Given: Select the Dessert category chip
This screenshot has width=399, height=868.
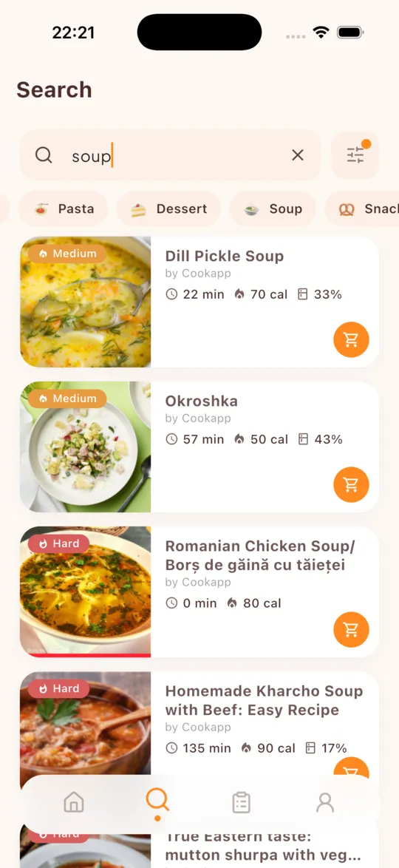Looking at the screenshot, I should point(168,208).
